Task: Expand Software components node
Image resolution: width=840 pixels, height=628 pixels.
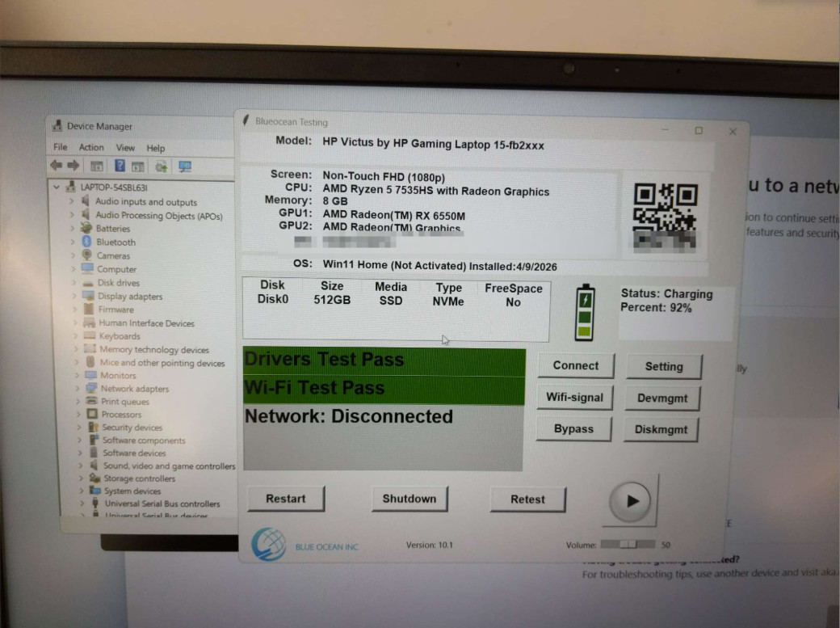Action: click(80, 440)
